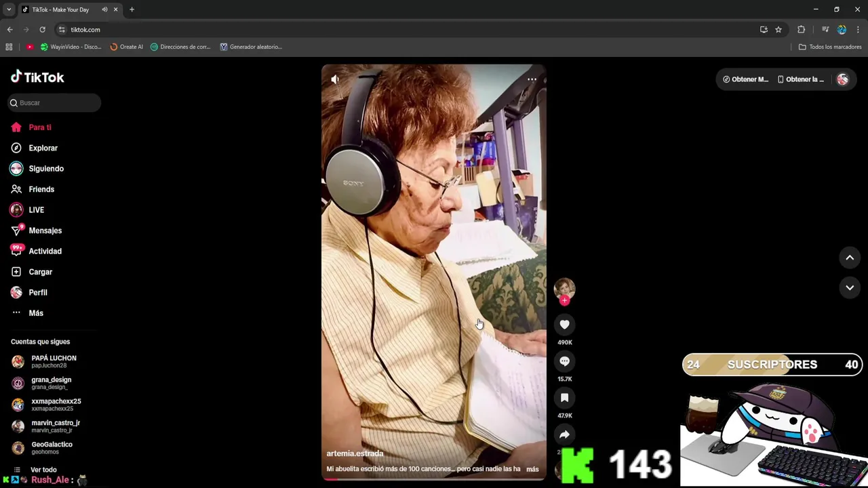Open Oreate AI bookmark
This screenshot has width=868, height=488.
pos(127,47)
